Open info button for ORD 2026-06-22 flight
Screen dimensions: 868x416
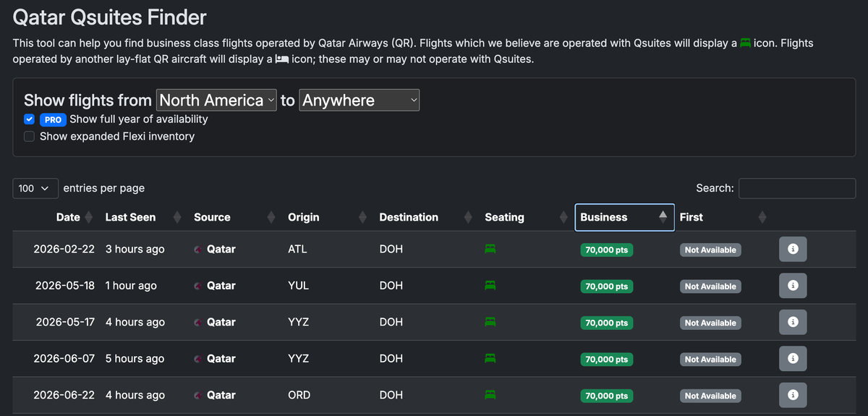point(793,395)
